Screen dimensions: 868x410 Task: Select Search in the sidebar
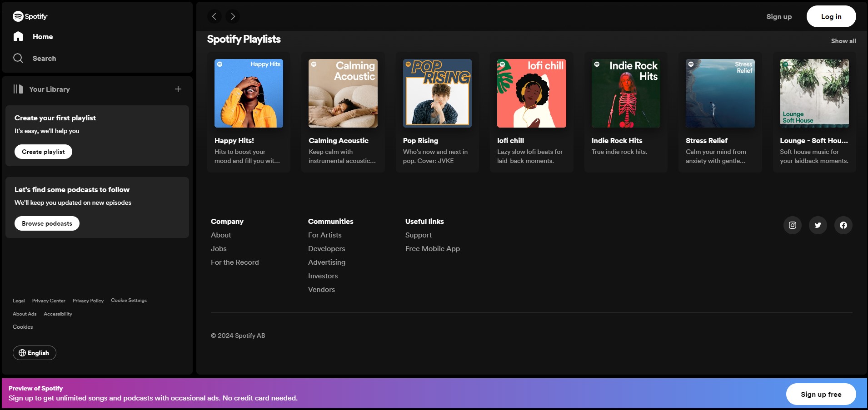point(45,58)
